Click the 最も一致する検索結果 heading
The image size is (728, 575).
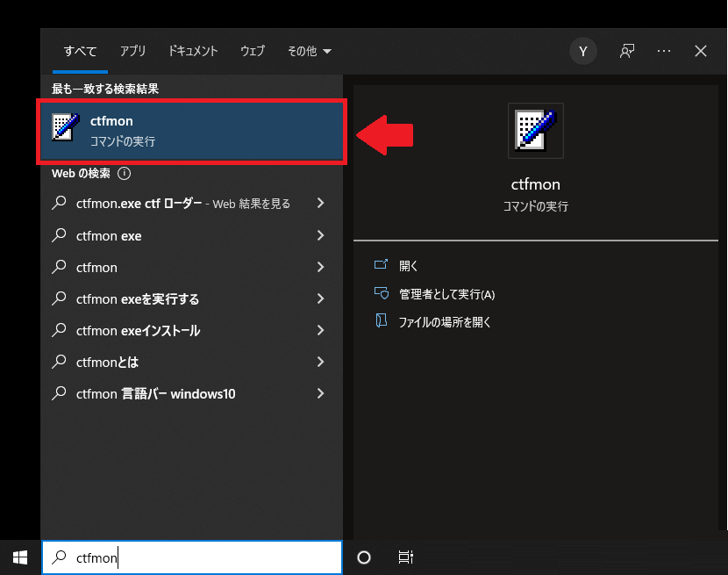(x=105, y=89)
